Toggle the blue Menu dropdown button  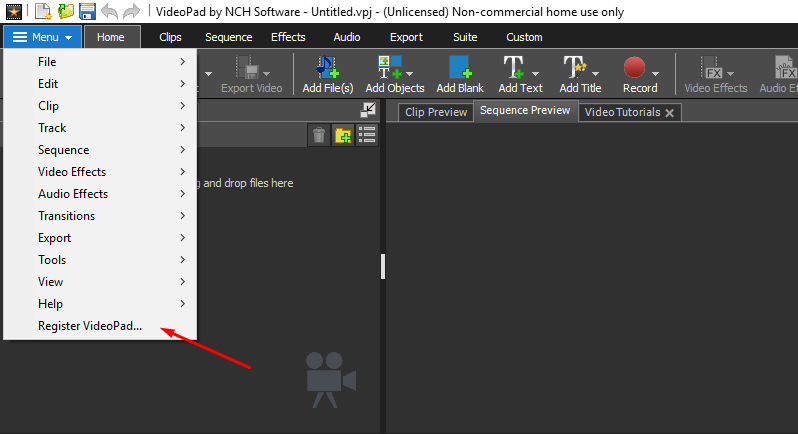click(42, 37)
